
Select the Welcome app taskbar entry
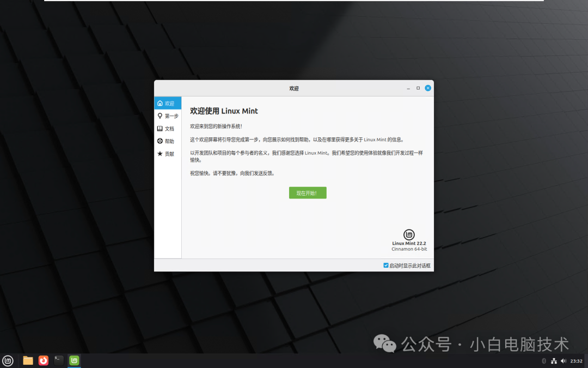74,360
